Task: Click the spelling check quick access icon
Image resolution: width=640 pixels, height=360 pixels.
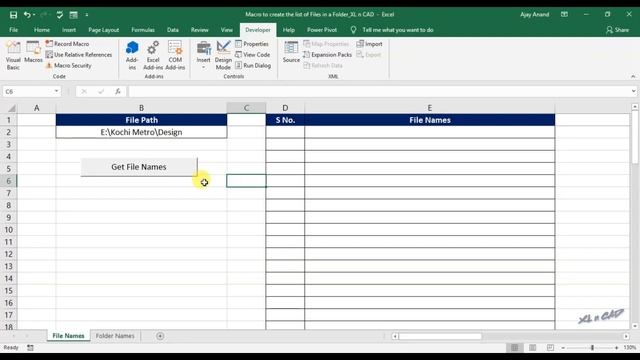Action: coord(60,15)
